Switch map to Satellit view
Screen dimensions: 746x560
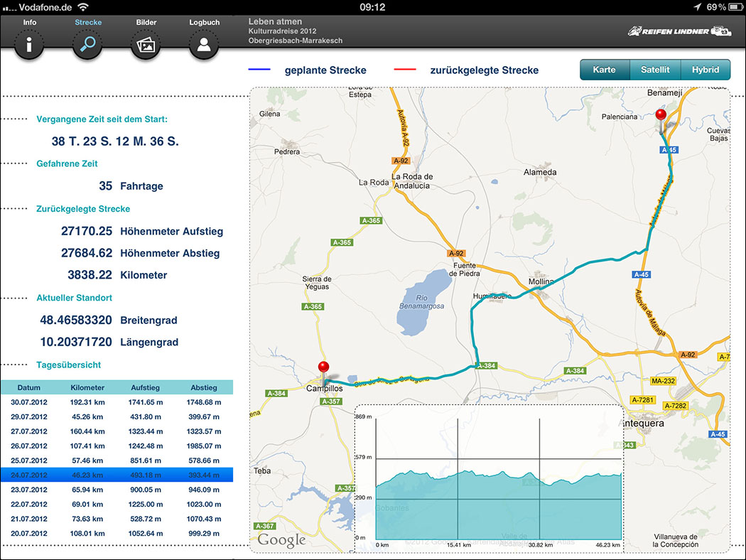[x=655, y=70]
